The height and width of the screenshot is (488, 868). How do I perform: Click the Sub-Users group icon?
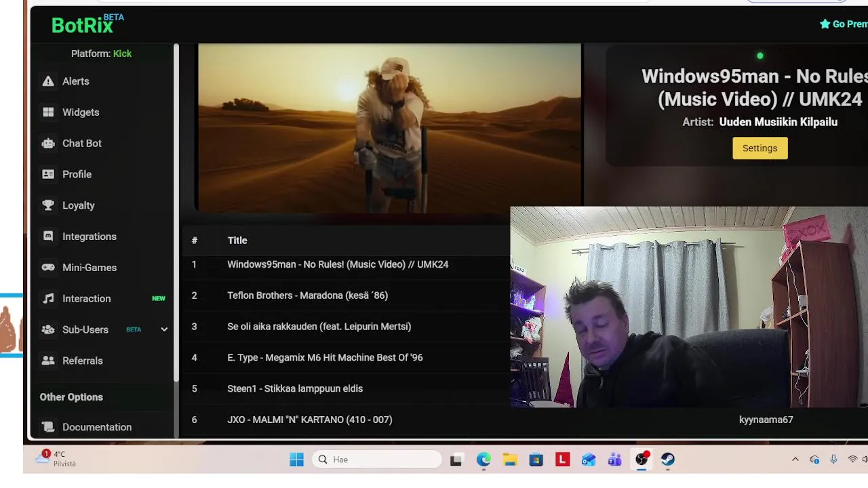[x=48, y=330]
